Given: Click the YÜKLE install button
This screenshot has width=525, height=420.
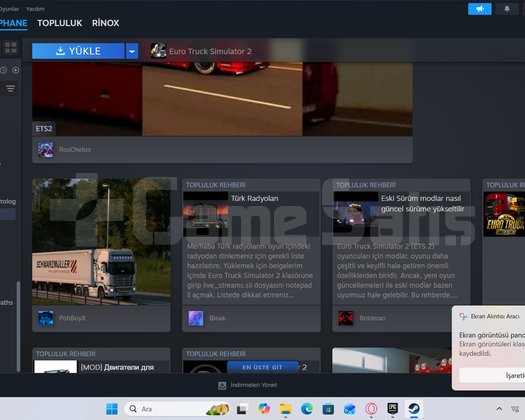Looking at the screenshot, I should [x=78, y=51].
